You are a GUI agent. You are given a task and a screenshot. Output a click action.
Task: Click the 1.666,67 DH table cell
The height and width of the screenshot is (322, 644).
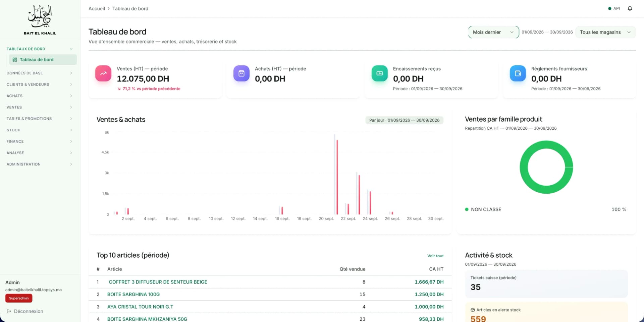[429, 282]
